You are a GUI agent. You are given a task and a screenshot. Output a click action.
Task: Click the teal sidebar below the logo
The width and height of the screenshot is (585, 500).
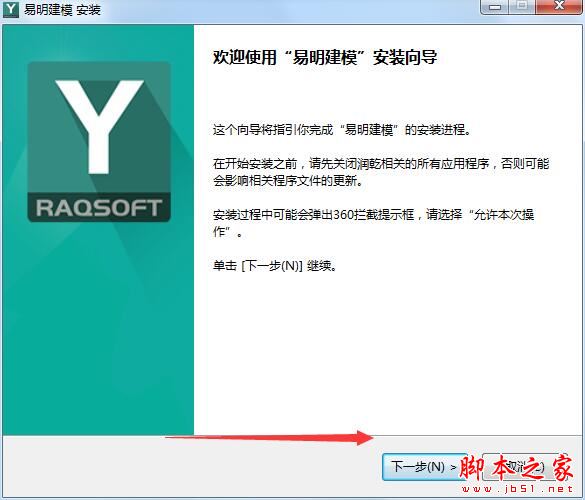click(98, 328)
